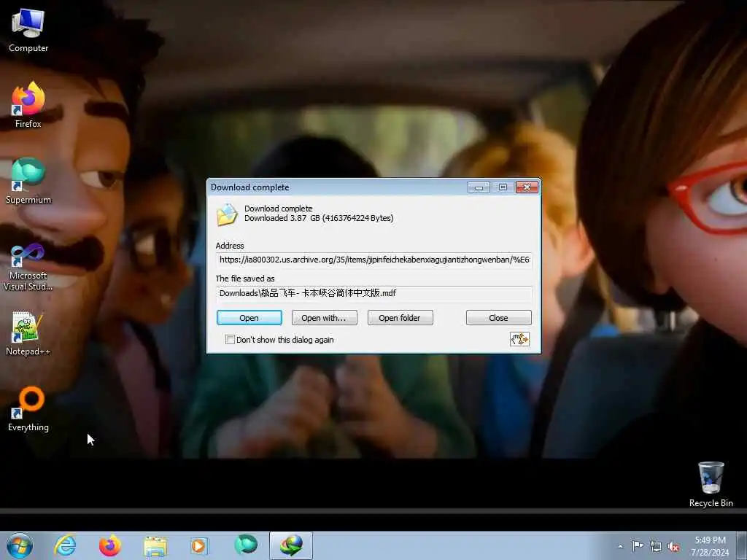747x560 pixels.
Task: Click the Downloaded 3.87 GB text
Action: (x=319, y=218)
